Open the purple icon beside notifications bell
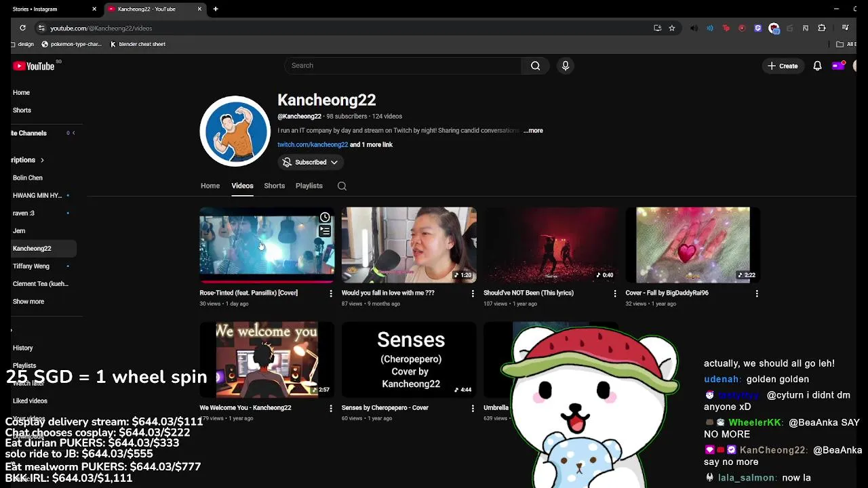Viewport: 868px width, 488px height. pyautogui.click(x=839, y=66)
